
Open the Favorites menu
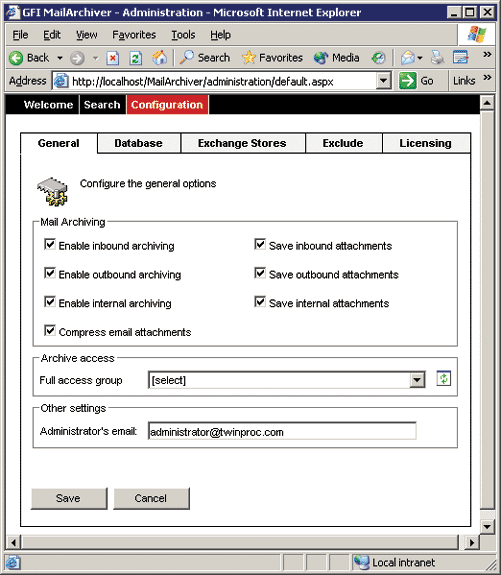point(134,35)
